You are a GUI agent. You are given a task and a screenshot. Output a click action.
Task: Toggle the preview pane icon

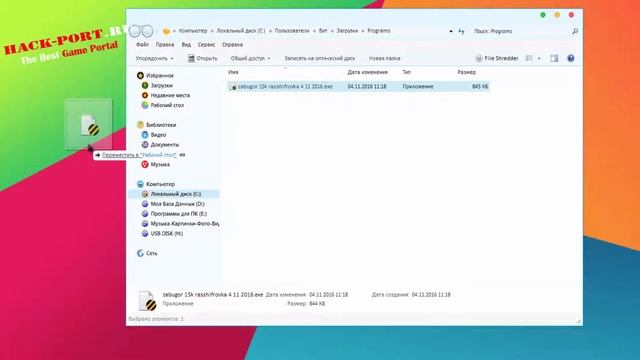pos(554,58)
